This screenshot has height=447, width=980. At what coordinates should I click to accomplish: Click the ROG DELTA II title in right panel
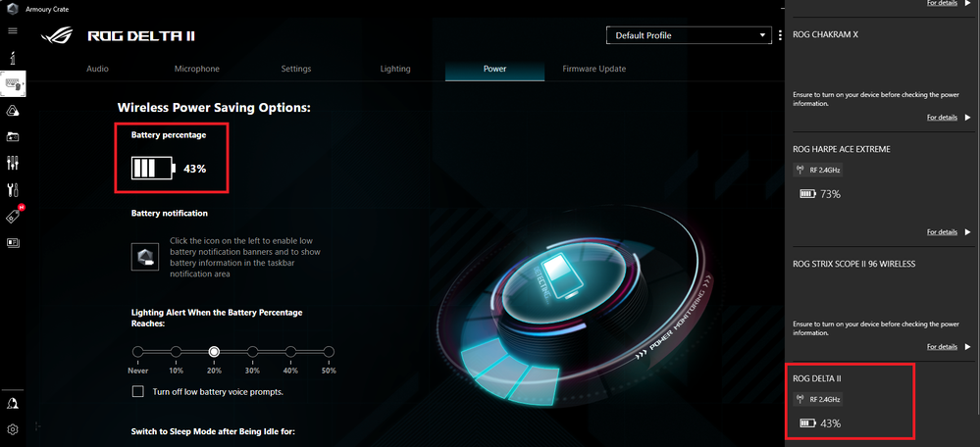point(817,378)
